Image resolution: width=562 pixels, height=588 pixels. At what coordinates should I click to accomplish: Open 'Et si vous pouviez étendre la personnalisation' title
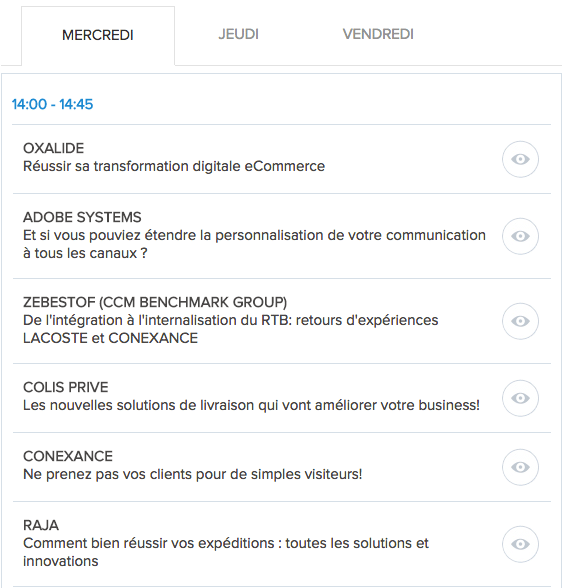click(x=254, y=244)
